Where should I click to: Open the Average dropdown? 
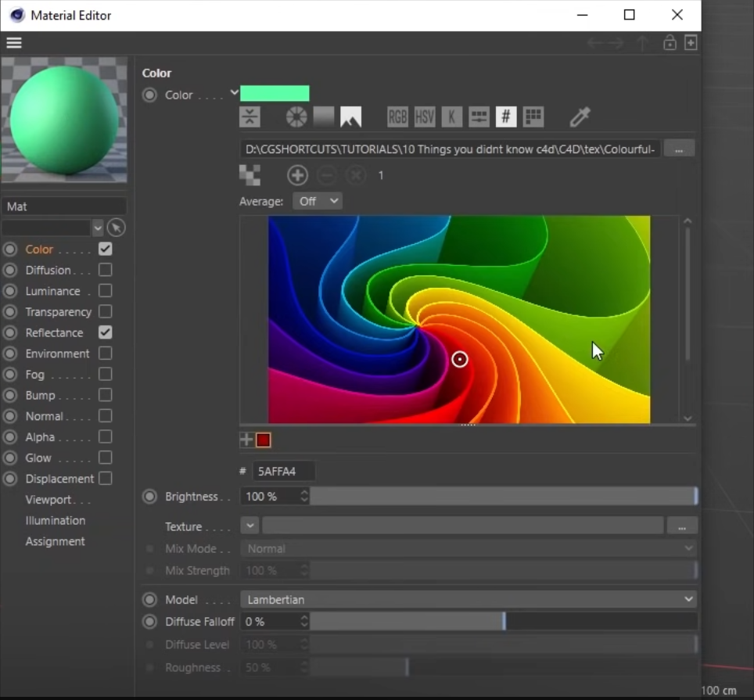pos(318,201)
